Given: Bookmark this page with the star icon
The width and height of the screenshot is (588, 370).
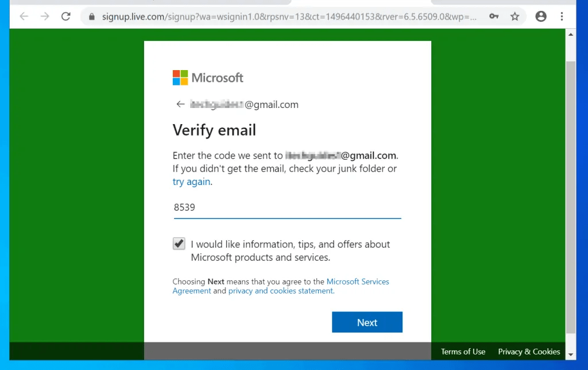Looking at the screenshot, I should click(514, 17).
